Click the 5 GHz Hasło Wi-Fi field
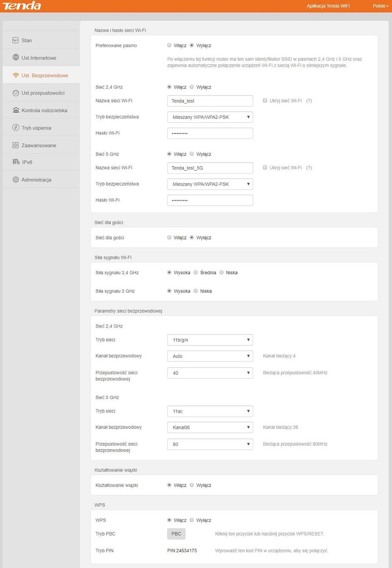This screenshot has width=392, height=568. pyautogui.click(x=210, y=201)
